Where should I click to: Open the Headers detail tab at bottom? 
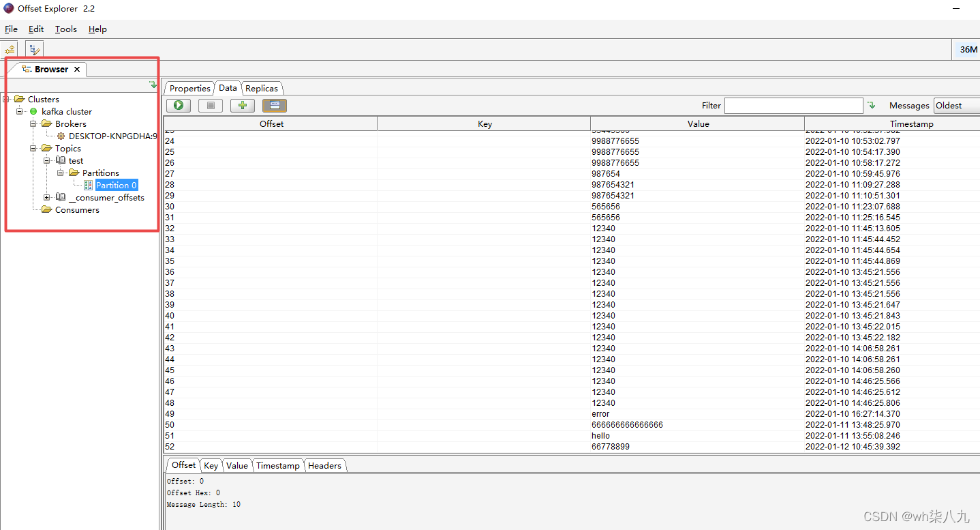(x=324, y=465)
